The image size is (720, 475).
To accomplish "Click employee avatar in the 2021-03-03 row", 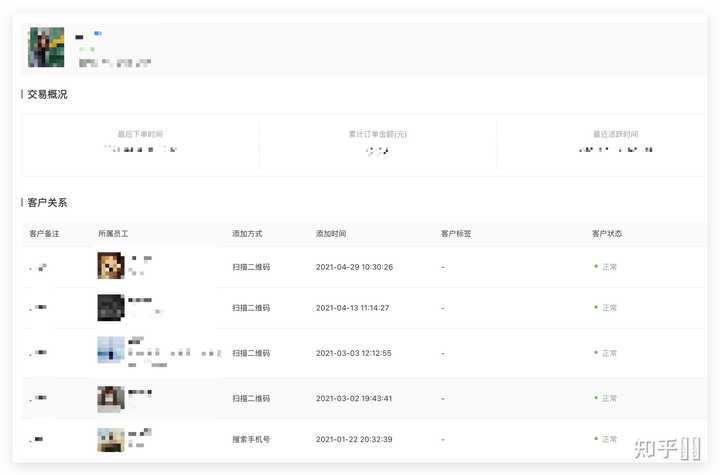I will (x=110, y=351).
